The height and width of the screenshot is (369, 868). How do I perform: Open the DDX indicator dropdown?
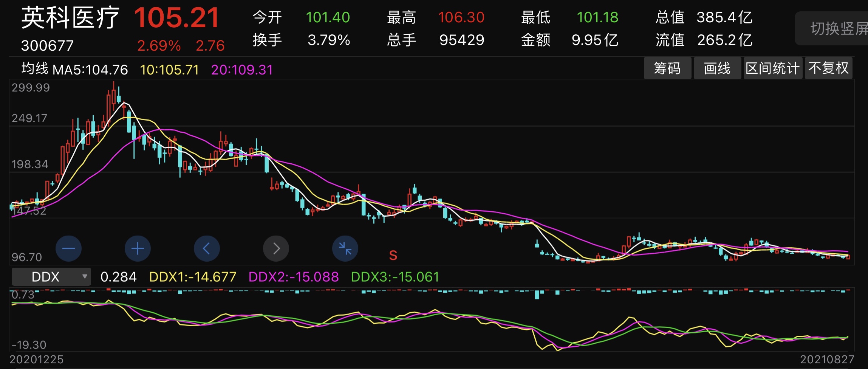(x=51, y=277)
